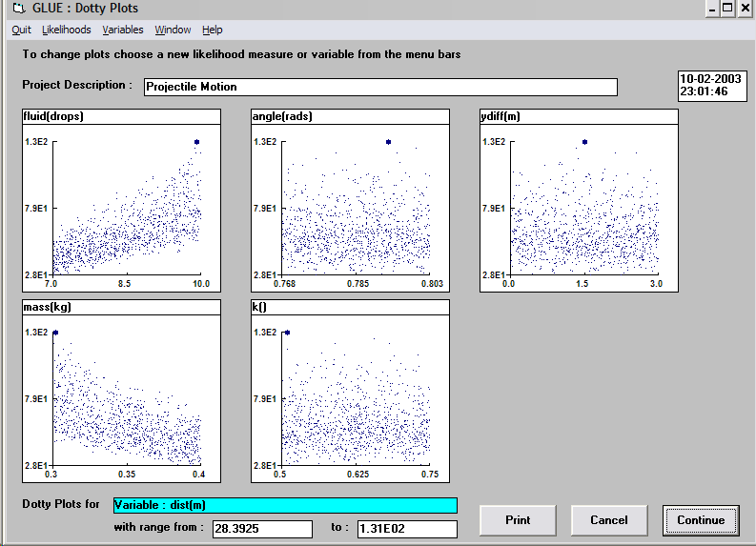Click the fluid(drops) plot title
Image resolution: width=756 pixels, height=546 pixels.
click(x=121, y=116)
